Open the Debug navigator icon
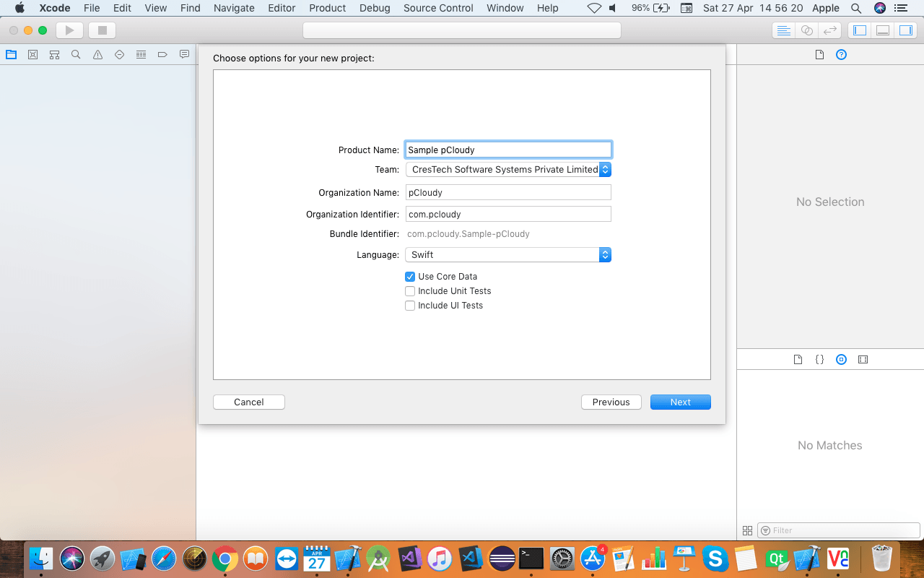Image resolution: width=924 pixels, height=578 pixels. click(141, 54)
